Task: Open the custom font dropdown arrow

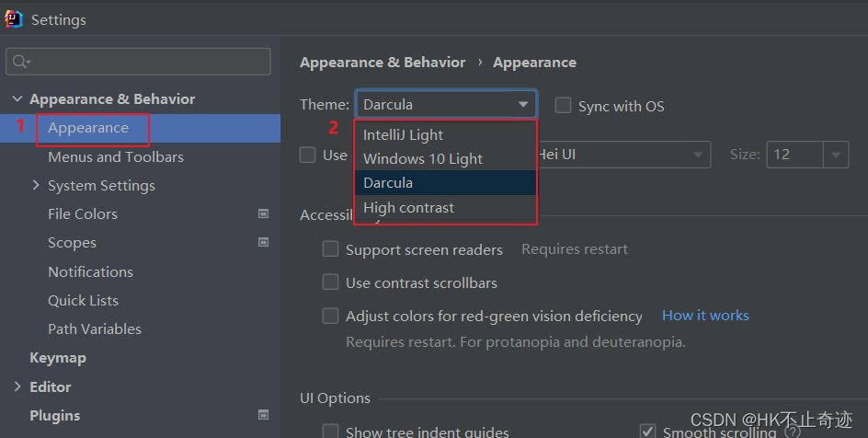Action: [x=698, y=155]
